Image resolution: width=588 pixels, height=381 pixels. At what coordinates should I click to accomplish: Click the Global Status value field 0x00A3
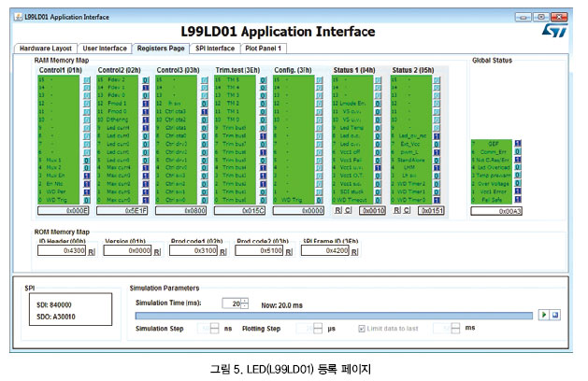pos(496,211)
